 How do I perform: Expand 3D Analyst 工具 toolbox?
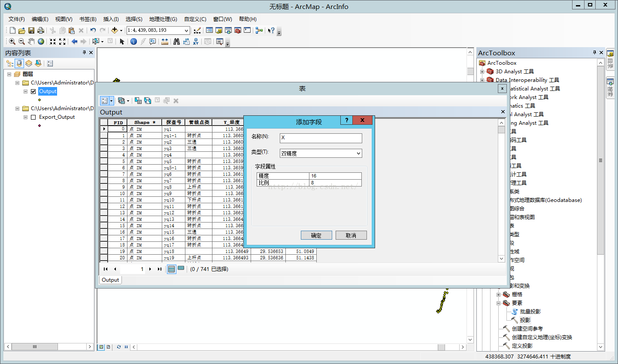tap(482, 72)
